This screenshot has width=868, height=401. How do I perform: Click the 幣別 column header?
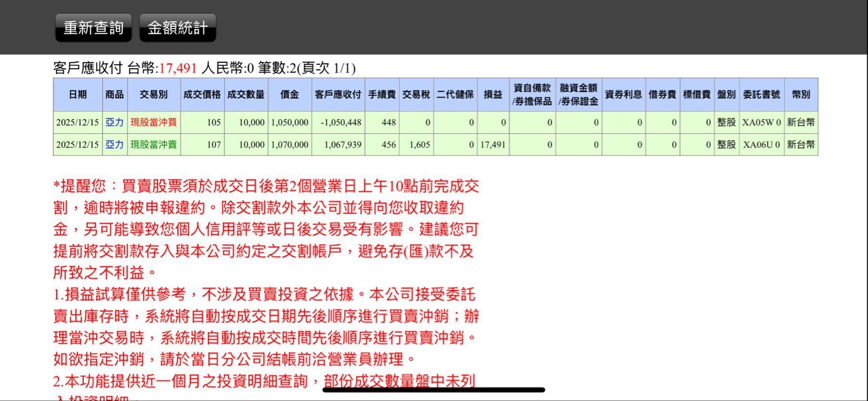click(801, 95)
